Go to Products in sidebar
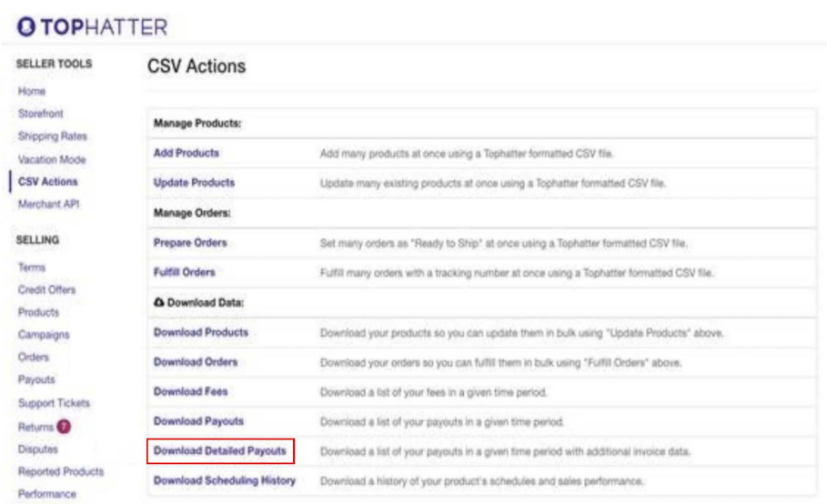Image resolution: width=827 pixels, height=504 pixels. pyautogui.click(x=38, y=312)
